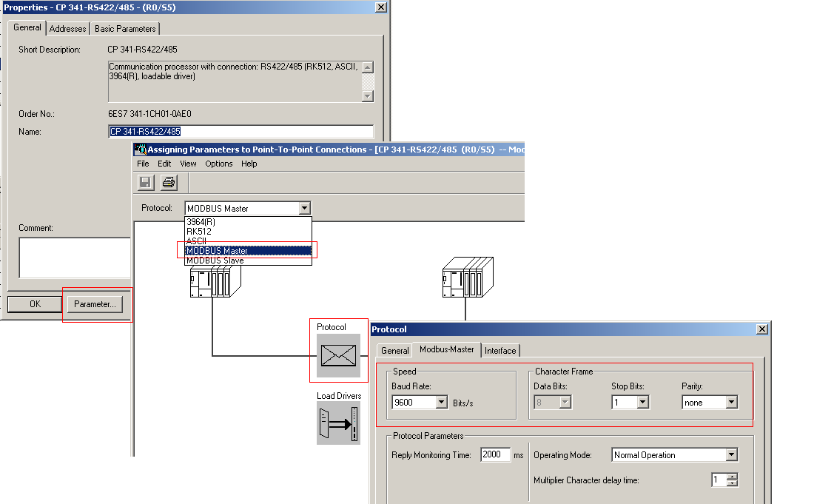Viewport: 814px width, 504px height.
Task: Expand the Stop Bits dropdown
Action: 642,403
